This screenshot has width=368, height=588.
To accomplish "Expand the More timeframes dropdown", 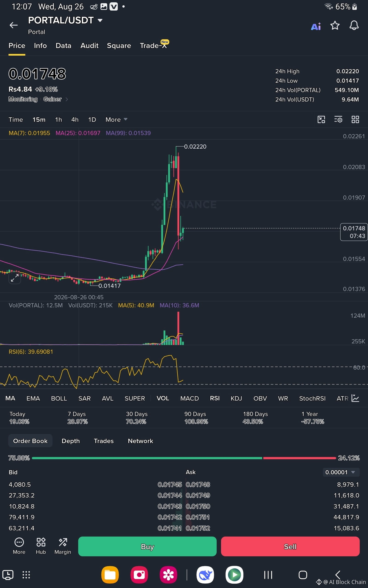I will coord(116,119).
